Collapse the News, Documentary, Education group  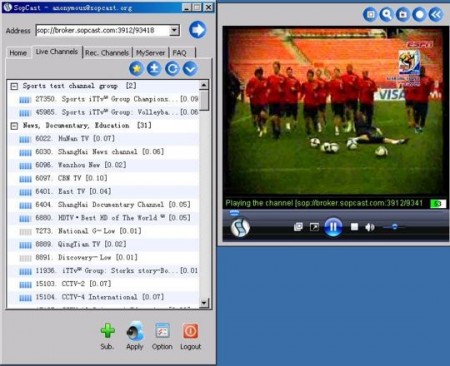coord(14,126)
